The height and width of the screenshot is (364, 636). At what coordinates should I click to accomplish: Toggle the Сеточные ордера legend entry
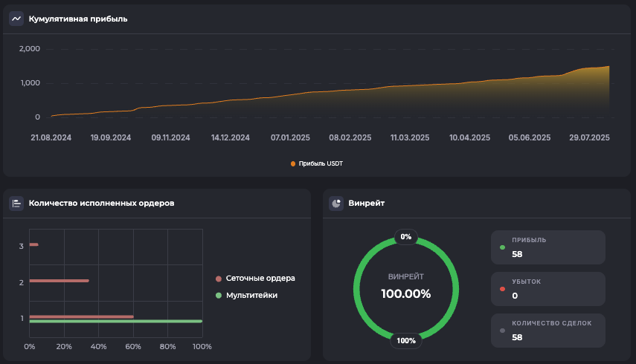[x=260, y=279]
